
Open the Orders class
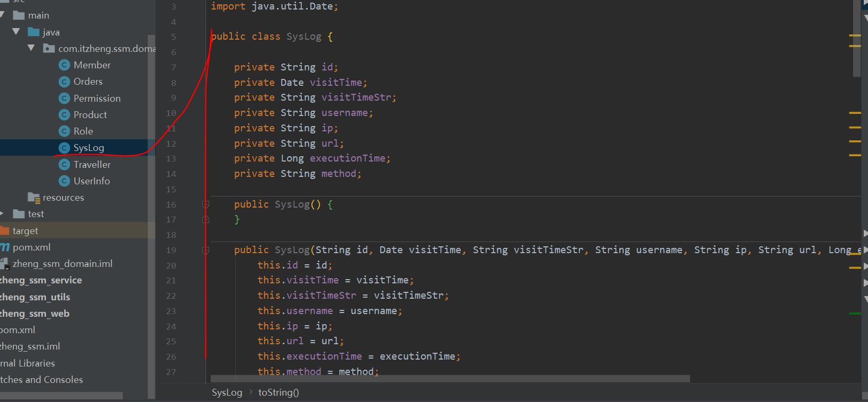[x=88, y=82]
